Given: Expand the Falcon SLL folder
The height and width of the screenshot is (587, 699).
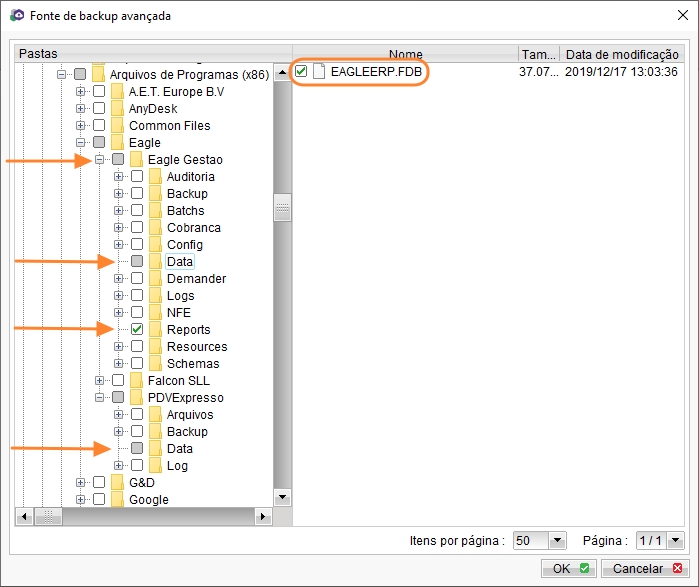Looking at the screenshot, I should pos(99,380).
